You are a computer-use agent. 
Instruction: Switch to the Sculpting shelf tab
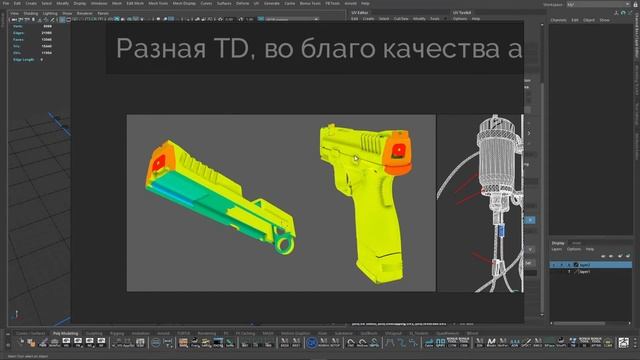point(94,333)
